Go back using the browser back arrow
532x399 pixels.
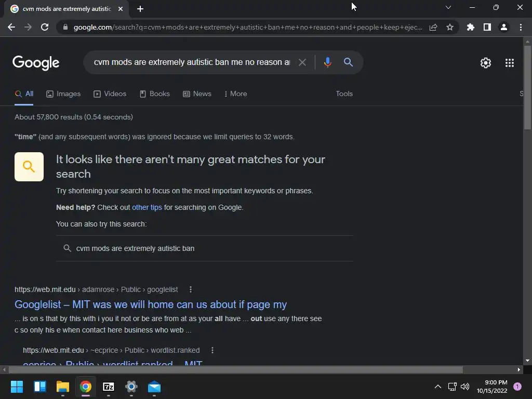pyautogui.click(x=11, y=27)
